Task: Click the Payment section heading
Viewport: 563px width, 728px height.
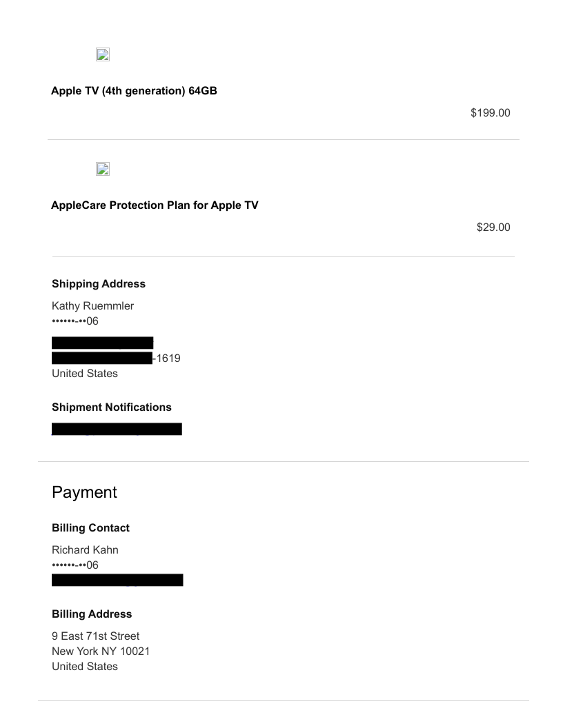Action: click(84, 492)
